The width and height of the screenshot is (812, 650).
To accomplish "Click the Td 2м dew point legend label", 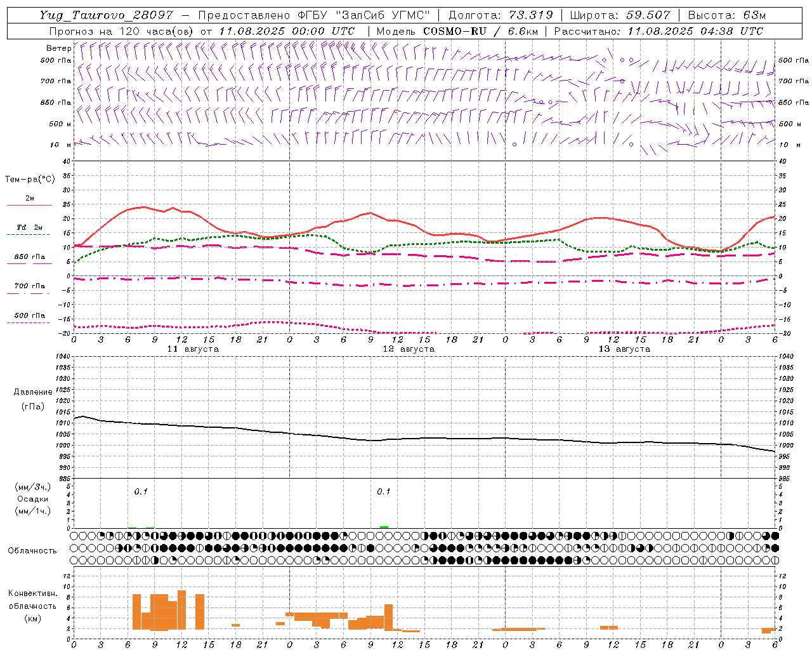I will point(30,227).
